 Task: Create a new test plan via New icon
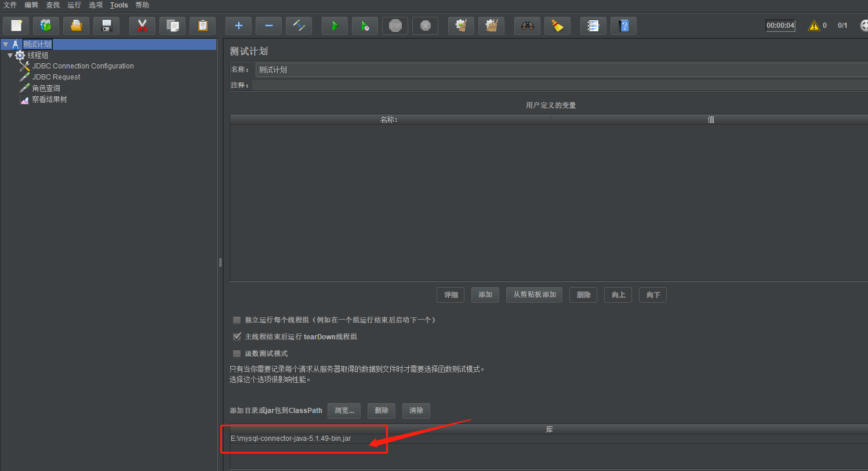pos(16,26)
